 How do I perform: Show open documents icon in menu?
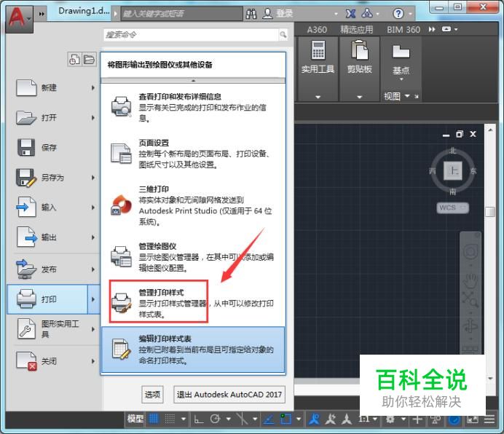tap(89, 60)
